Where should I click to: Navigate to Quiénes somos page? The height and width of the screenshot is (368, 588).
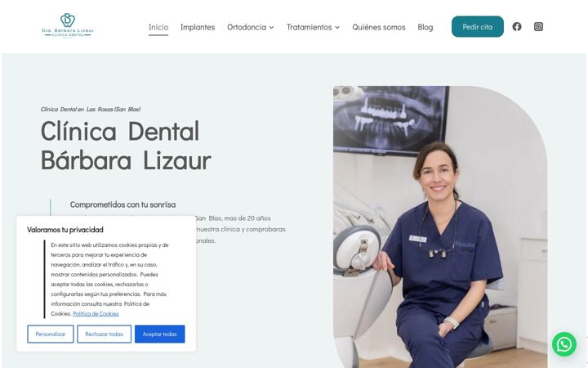[379, 27]
